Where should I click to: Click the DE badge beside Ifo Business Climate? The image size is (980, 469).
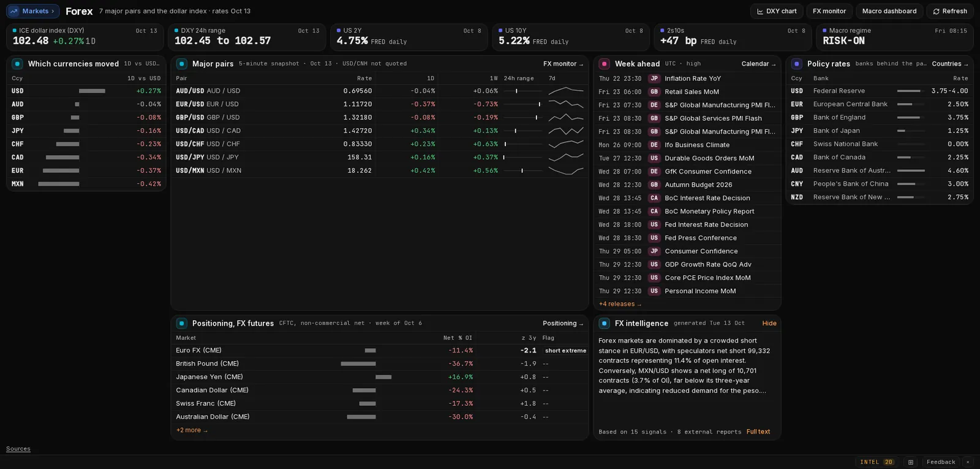tap(654, 145)
